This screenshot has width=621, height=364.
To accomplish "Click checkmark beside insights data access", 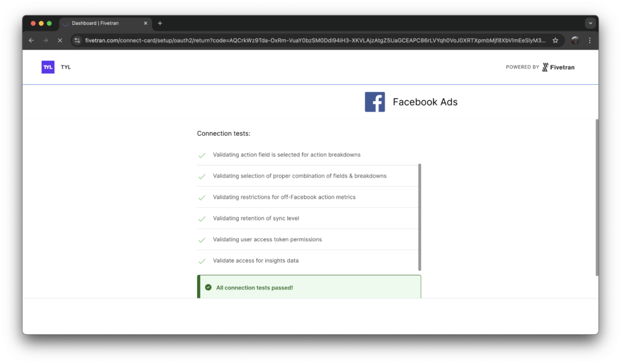I will (202, 261).
